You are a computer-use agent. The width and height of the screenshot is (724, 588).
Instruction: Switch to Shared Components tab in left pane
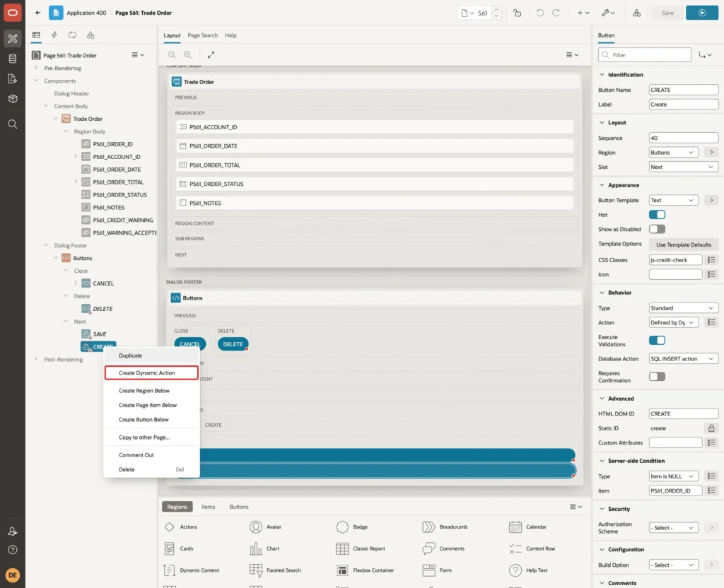pyautogui.click(x=90, y=35)
